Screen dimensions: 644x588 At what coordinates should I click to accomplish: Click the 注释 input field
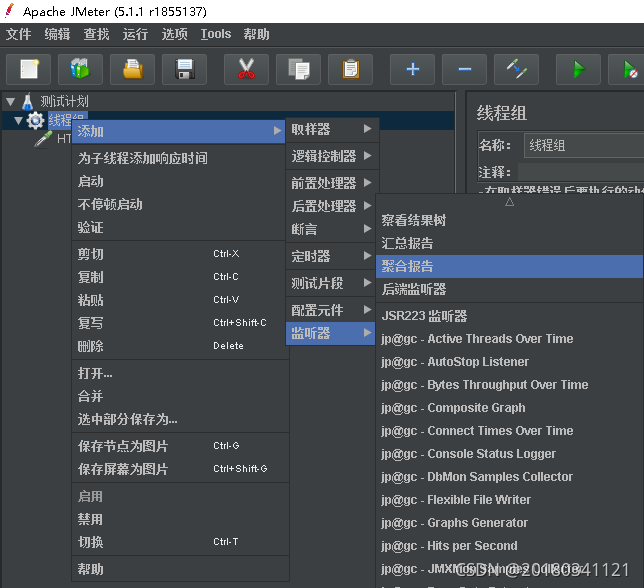[x=581, y=172]
